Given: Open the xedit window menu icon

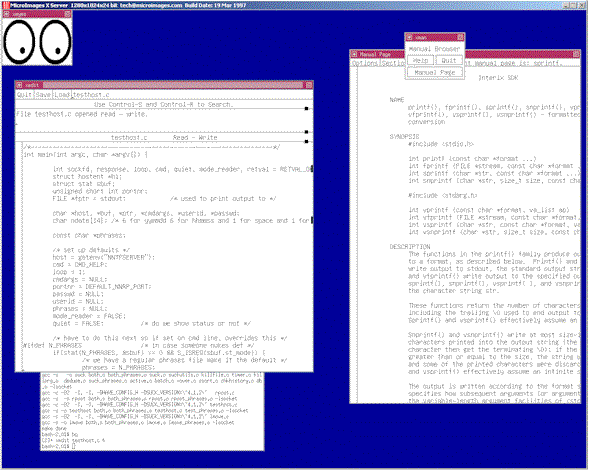Looking at the screenshot, I should (19, 85).
